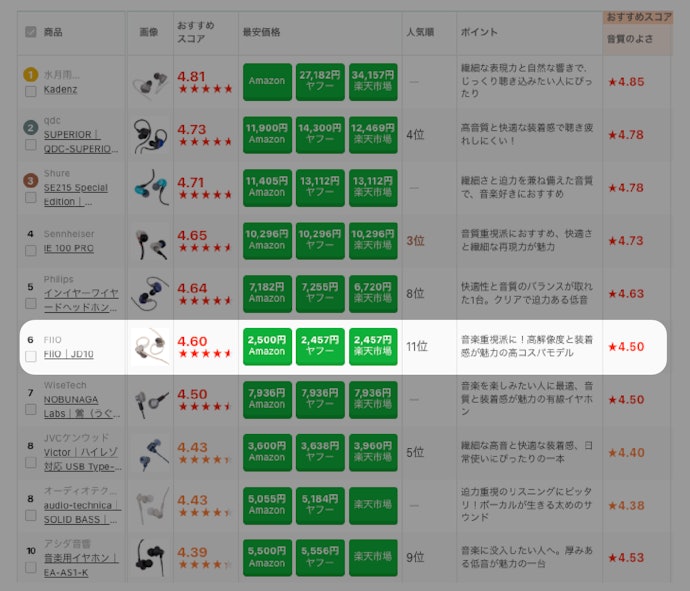Check the アシダ音響 EA-AS1-K checkbox

pos(31,568)
